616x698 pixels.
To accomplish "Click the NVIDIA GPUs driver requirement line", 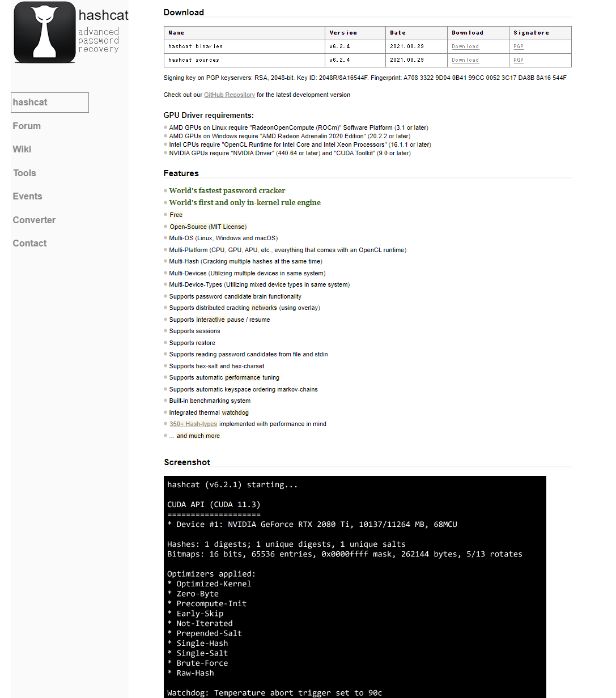I will pos(290,153).
